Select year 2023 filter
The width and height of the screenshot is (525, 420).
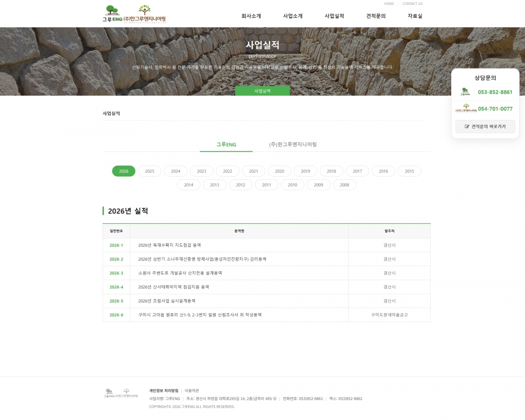point(202,171)
